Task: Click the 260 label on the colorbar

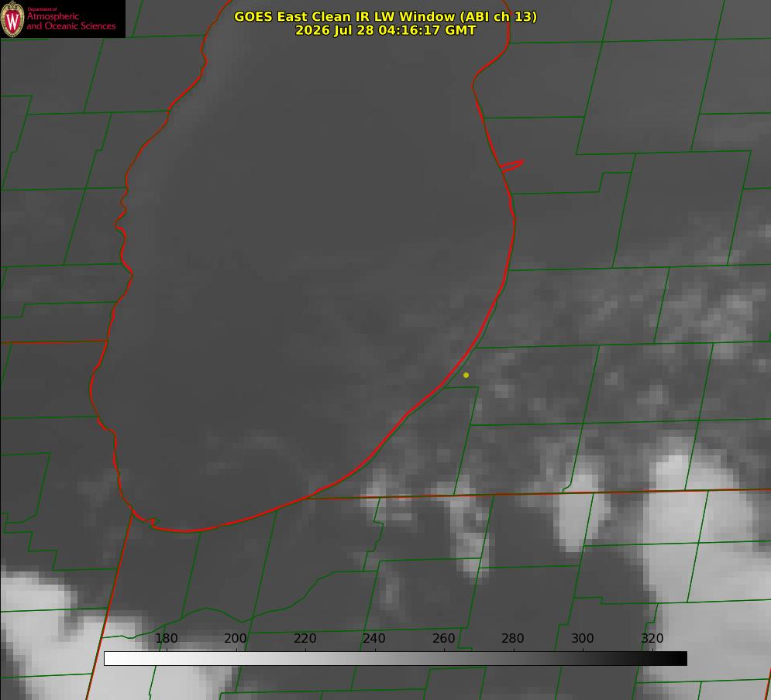Action: tap(443, 638)
